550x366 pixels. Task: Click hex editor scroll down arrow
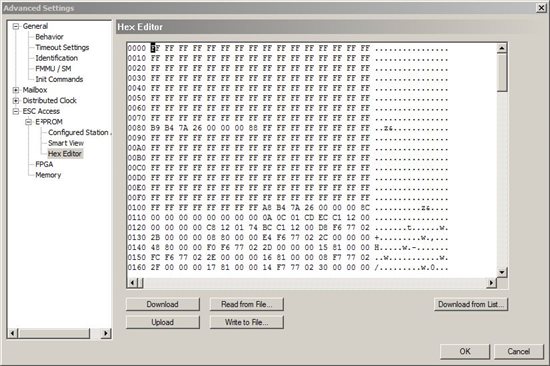502,272
